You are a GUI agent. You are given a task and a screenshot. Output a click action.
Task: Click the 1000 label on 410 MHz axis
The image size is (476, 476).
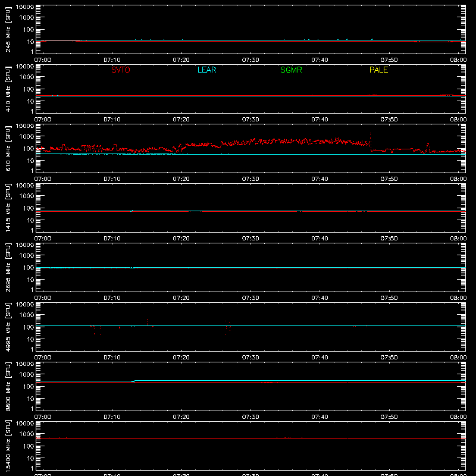tap(27, 77)
